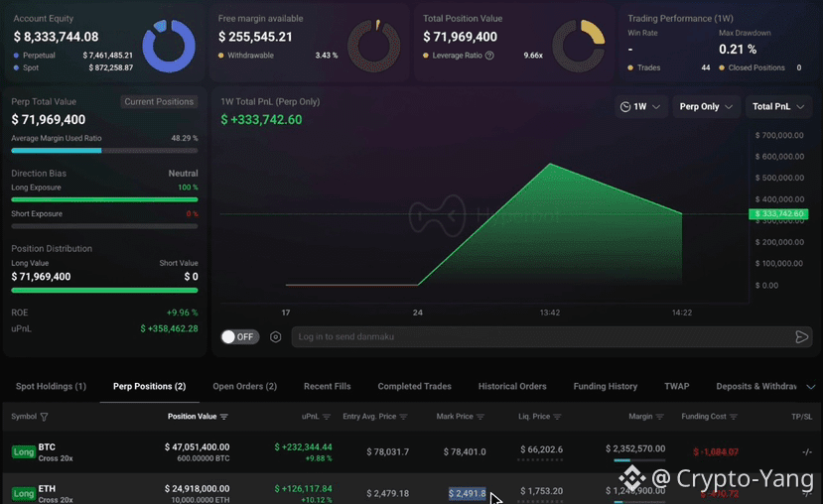Viewport: 823px width, 504px height.
Task: Click the highlighted ETH mark price $2,491.8
Action: point(468,493)
